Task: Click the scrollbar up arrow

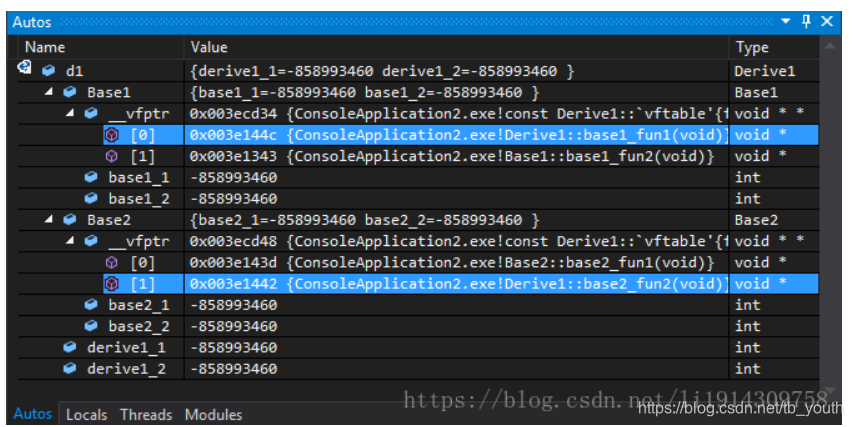Action: click(830, 47)
